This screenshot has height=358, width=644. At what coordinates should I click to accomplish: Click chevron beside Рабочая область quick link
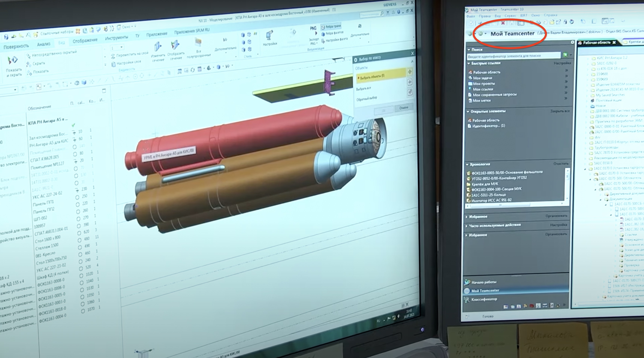click(567, 70)
